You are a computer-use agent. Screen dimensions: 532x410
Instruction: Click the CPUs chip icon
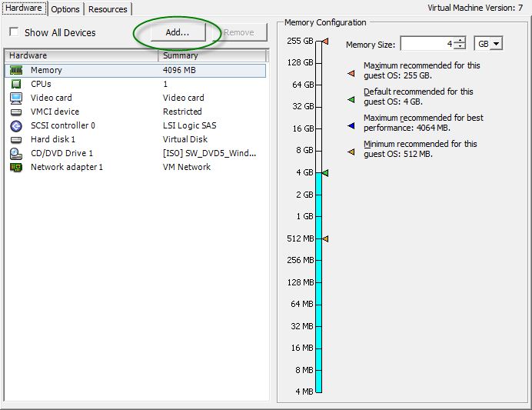(16, 84)
